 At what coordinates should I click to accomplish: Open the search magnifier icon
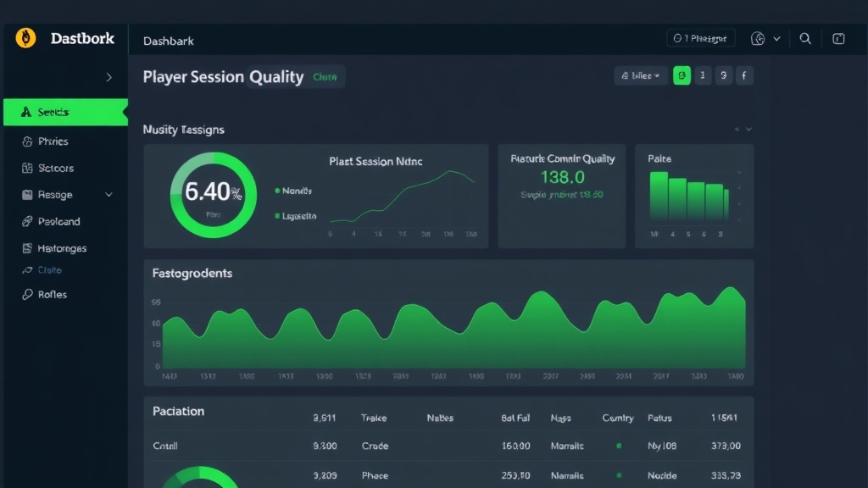(x=805, y=39)
